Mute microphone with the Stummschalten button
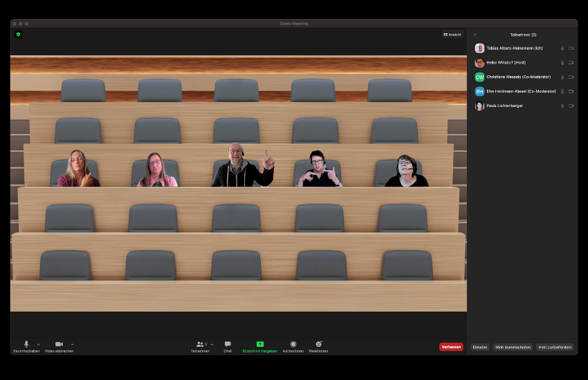The height and width of the screenshot is (380, 588). click(x=26, y=347)
